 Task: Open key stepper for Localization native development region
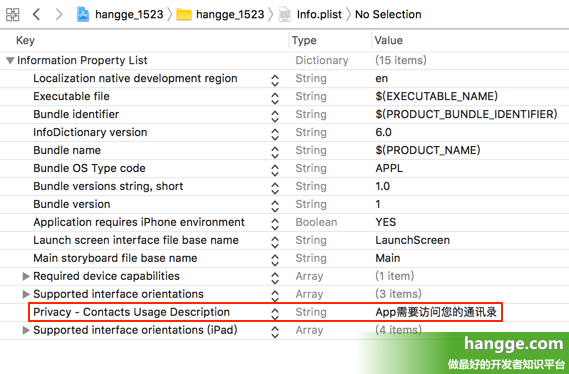[275, 80]
